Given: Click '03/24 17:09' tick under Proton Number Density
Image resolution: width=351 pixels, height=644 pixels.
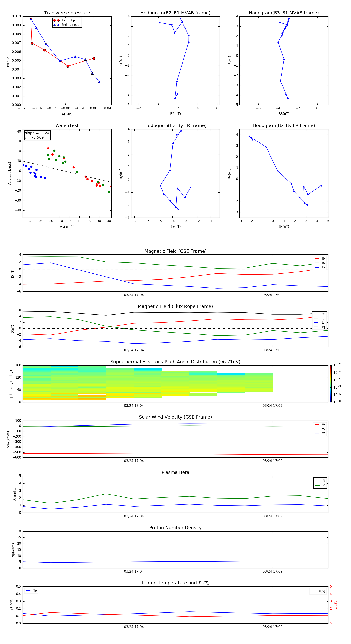Looking at the screenshot, I should pyautogui.click(x=273, y=571).
